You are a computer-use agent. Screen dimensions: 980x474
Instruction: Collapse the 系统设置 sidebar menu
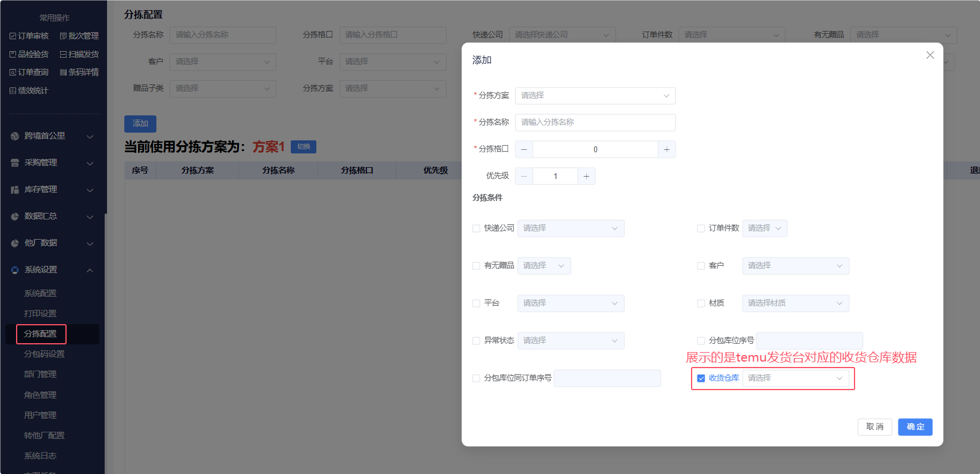point(90,270)
